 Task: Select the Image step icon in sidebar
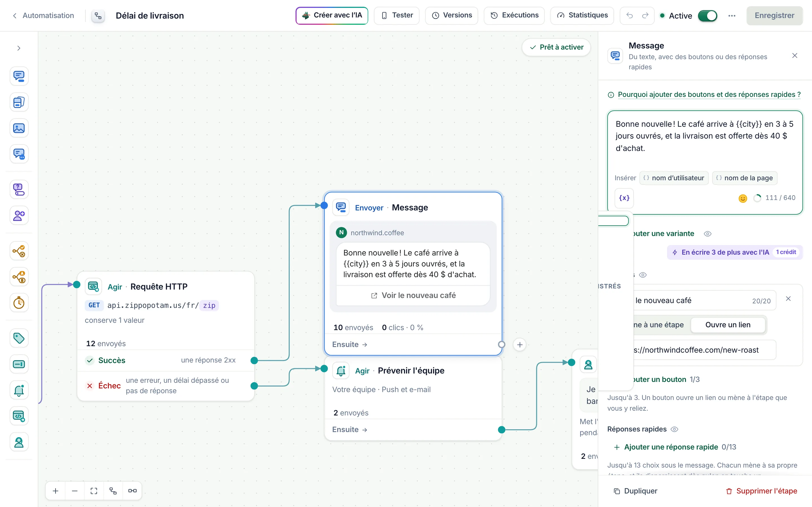19,128
